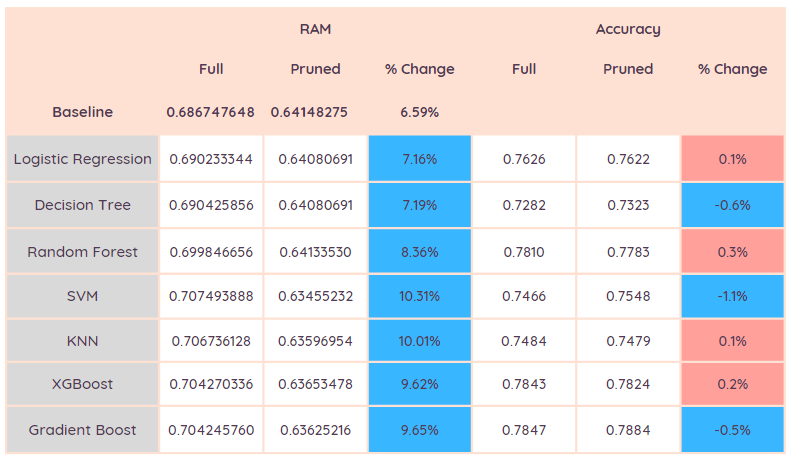This screenshot has height=459, width=789.
Task: Click the blue -1.1% accuracy change cell
Action: tap(732, 297)
